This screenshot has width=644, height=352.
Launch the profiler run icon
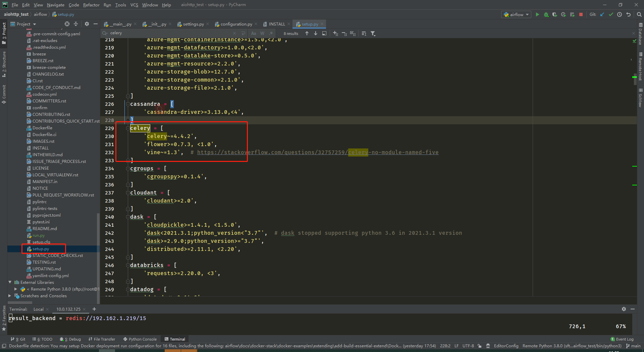563,14
